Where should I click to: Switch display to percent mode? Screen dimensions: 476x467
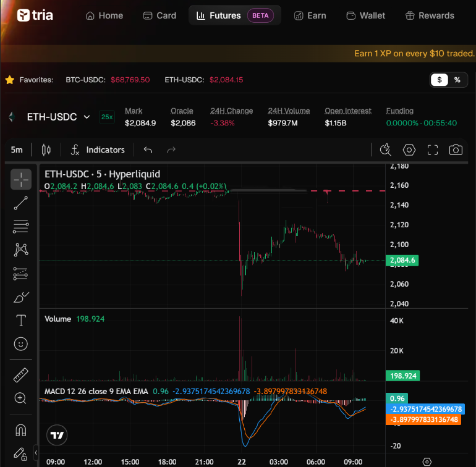tap(457, 80)
